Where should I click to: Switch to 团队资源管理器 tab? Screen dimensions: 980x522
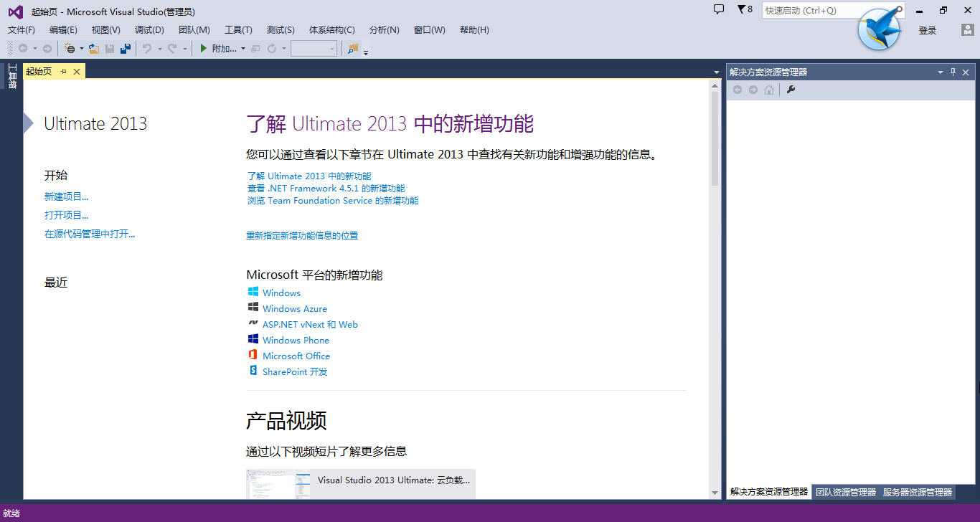coord(845,492)
